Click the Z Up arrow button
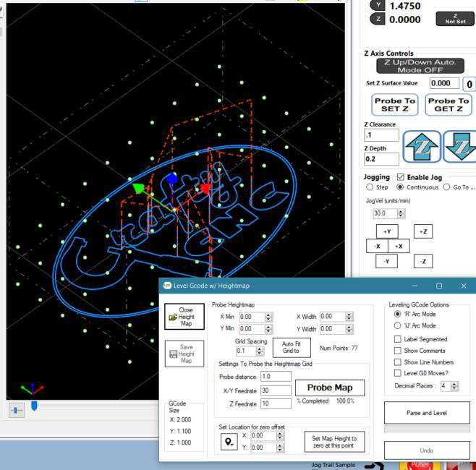This screenshot has height=470, width=476. coord(422,147)
